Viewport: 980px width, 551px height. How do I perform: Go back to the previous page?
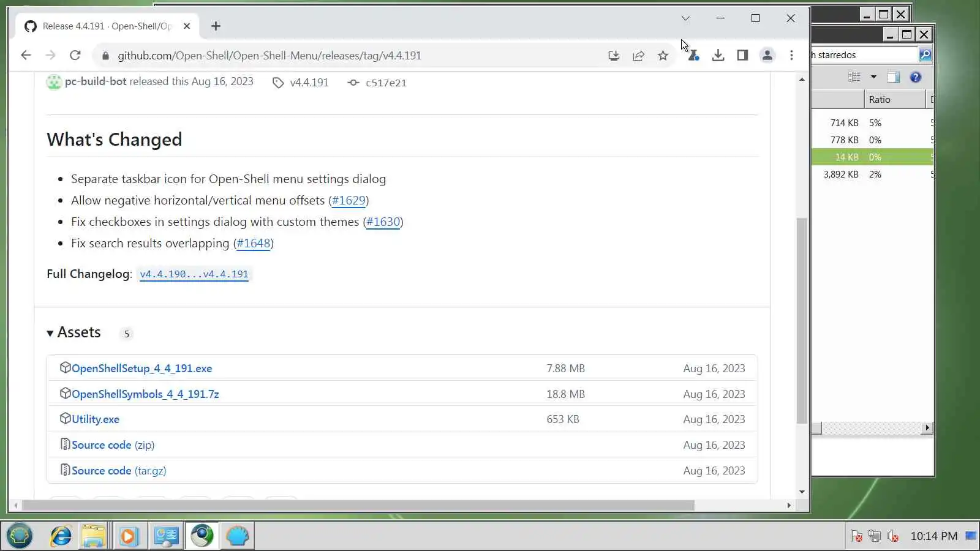coord(26,56)
